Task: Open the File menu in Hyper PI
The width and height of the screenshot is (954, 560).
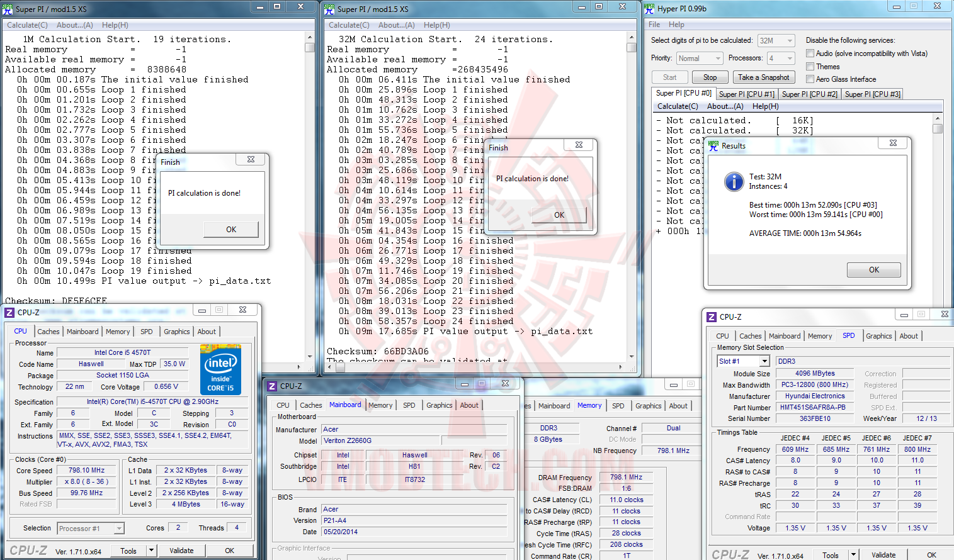Action: pyautogui.click(x=654, y=25)
